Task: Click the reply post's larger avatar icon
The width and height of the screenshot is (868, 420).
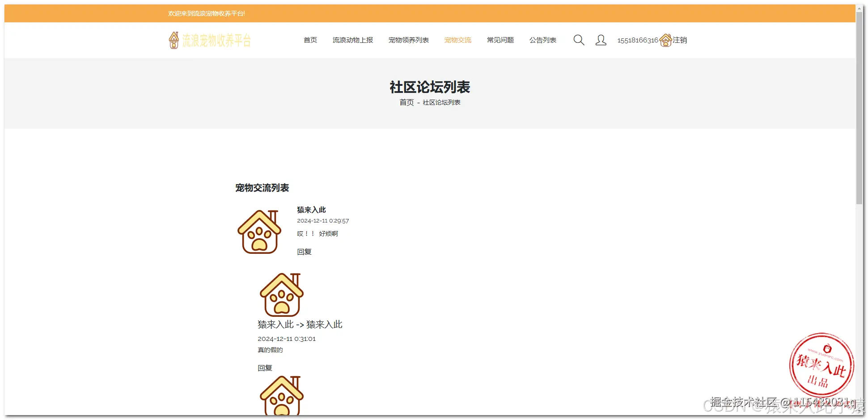Action: (281, 294)
